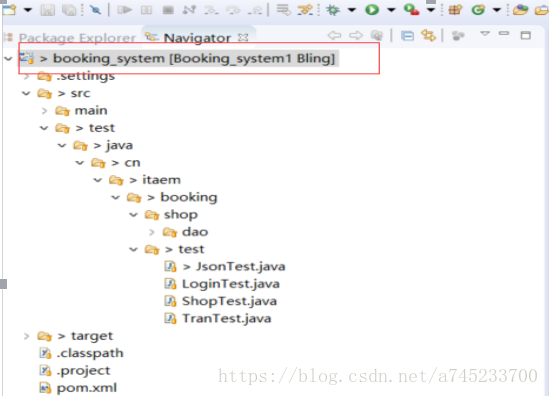Maximize the Navigator view
This screenshot has width=549, height=396.
click(526, 35)
